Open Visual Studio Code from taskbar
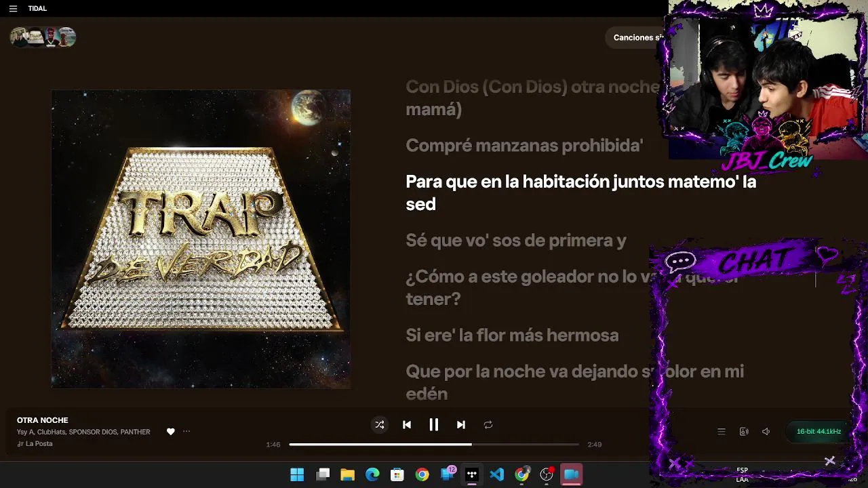Viewport: 868px width, 488px height. [x=497, y=474]
